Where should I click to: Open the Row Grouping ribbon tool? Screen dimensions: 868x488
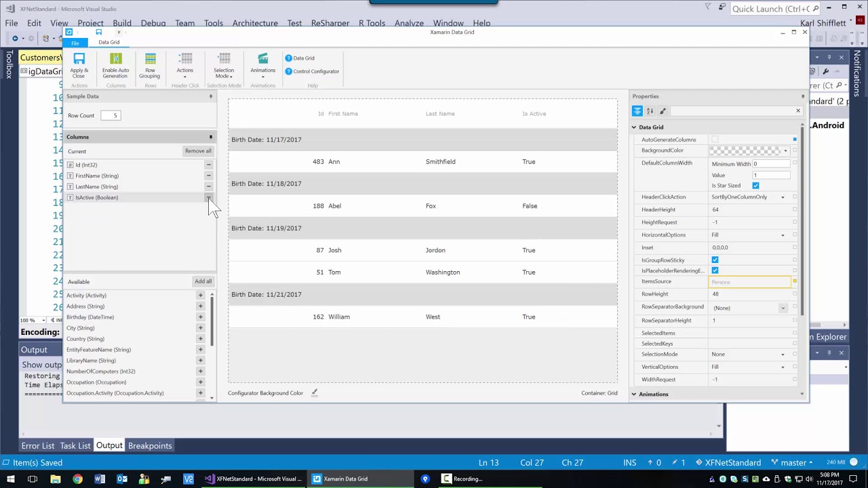coord(150,66)
